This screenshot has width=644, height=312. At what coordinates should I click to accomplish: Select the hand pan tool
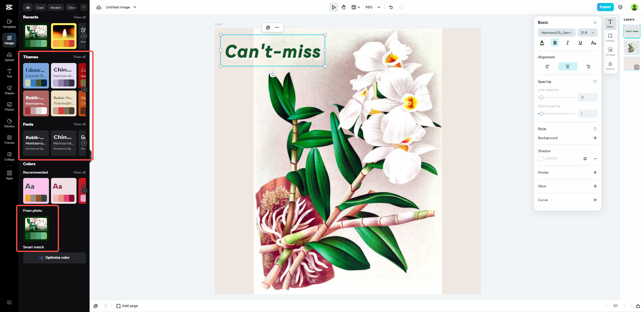[x=344, y=7]
